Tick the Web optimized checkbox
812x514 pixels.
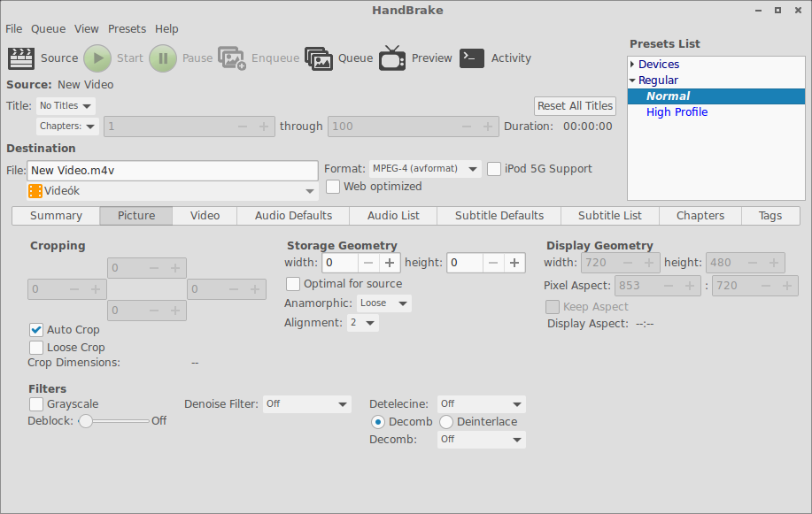pyautogui.click(x=333, y=187)
